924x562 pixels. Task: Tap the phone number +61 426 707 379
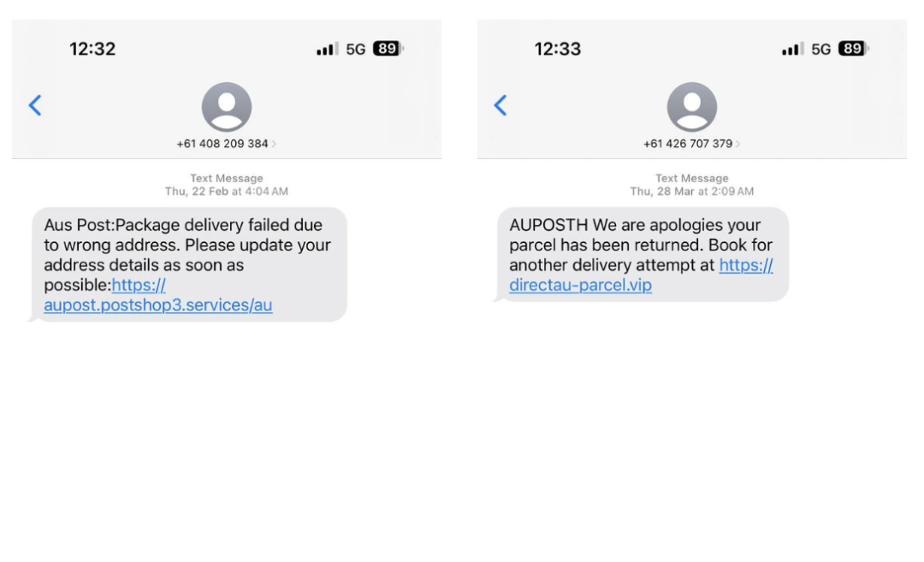688,144
